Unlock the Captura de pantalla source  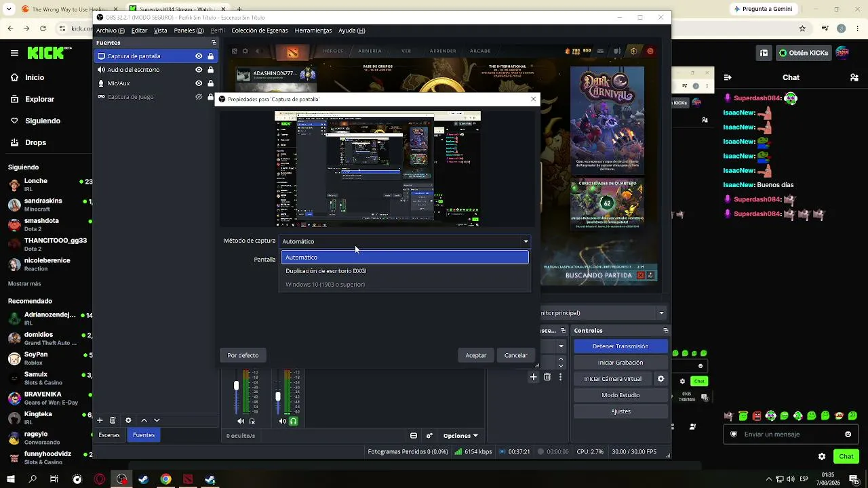point(210,56)
